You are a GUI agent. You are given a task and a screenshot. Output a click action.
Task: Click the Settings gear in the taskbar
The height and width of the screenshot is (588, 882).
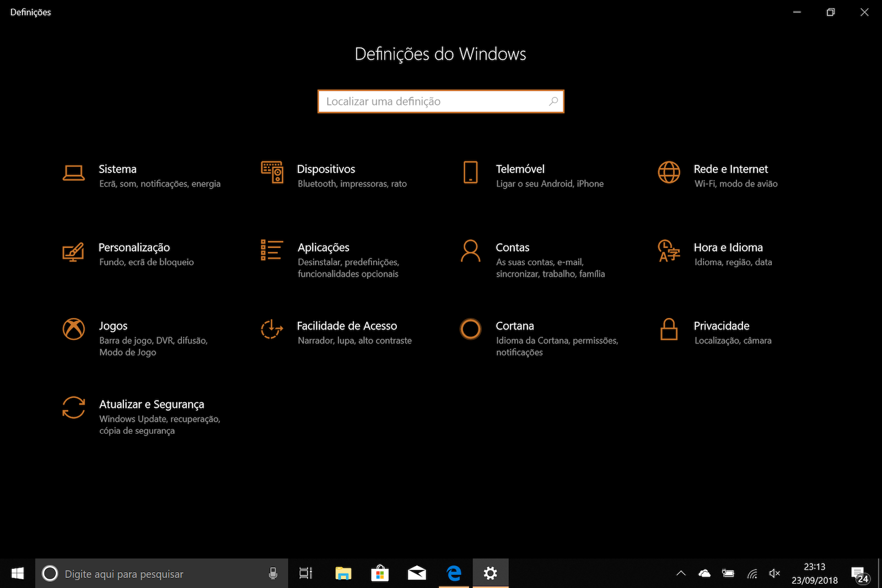(x=491, y=574)
